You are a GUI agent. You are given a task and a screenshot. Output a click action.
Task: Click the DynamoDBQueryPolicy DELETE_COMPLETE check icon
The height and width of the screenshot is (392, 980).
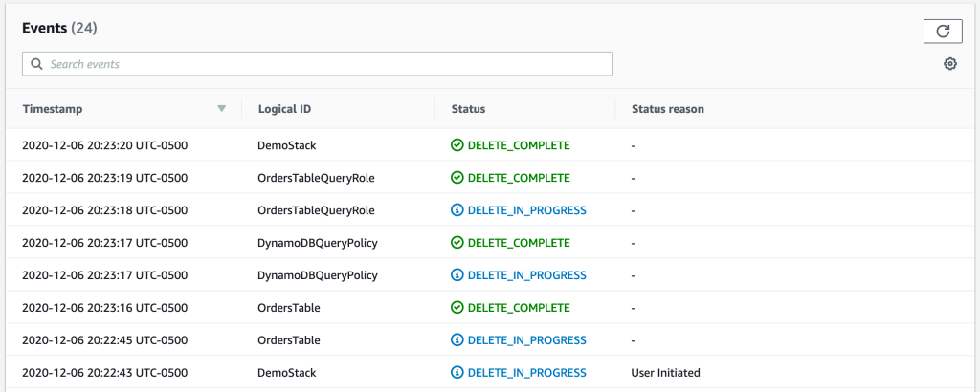[x=457, y=243]
